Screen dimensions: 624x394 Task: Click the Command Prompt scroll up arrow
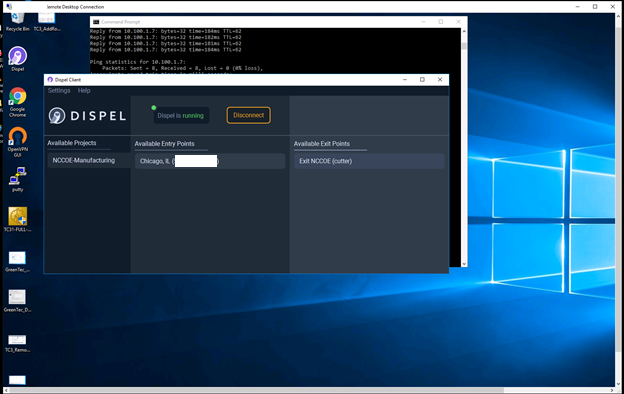point(464,31)
